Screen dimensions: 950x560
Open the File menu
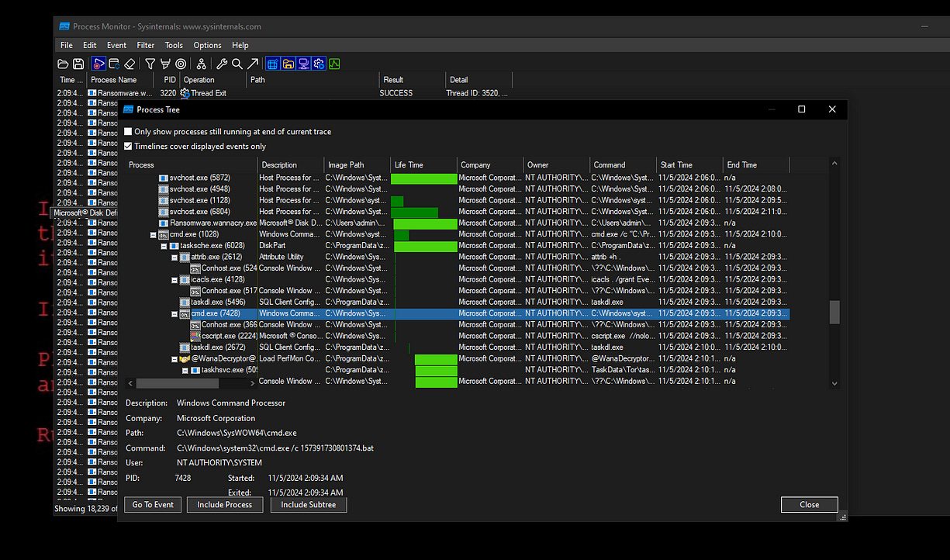pyautogui.click(x=67, y=45)
